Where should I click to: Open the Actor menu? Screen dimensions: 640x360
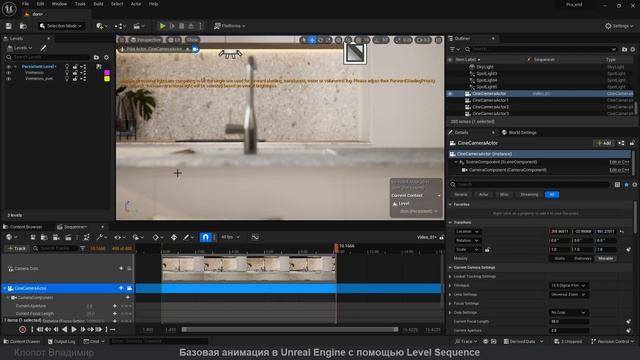(136, 4)
